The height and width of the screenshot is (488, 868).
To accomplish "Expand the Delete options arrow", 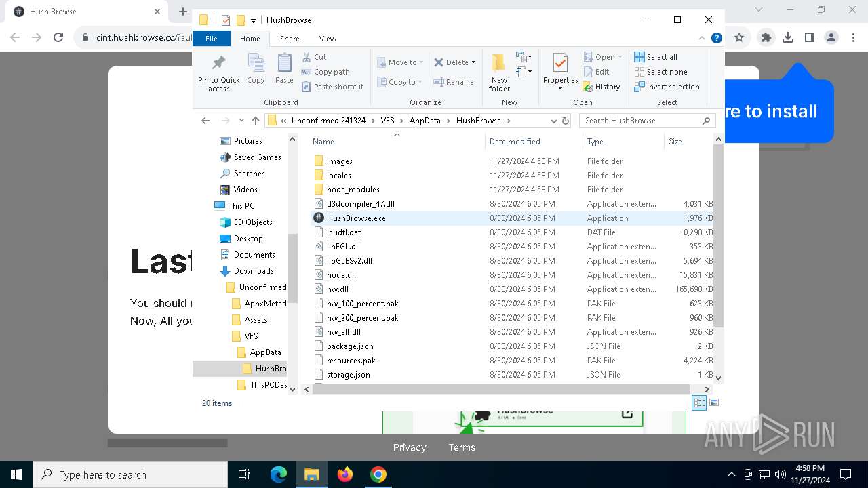I will click(473, 62).
